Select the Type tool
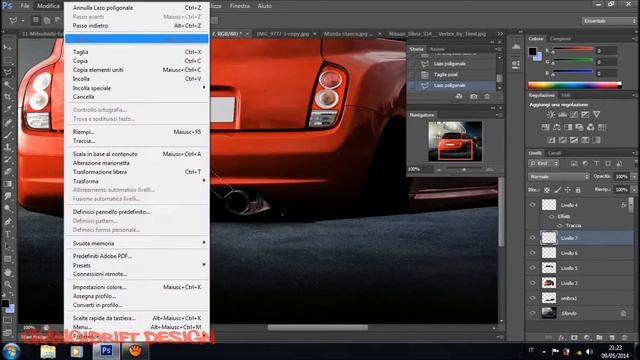This screenshot has width=640, height=360. click(x=8, y=234)
